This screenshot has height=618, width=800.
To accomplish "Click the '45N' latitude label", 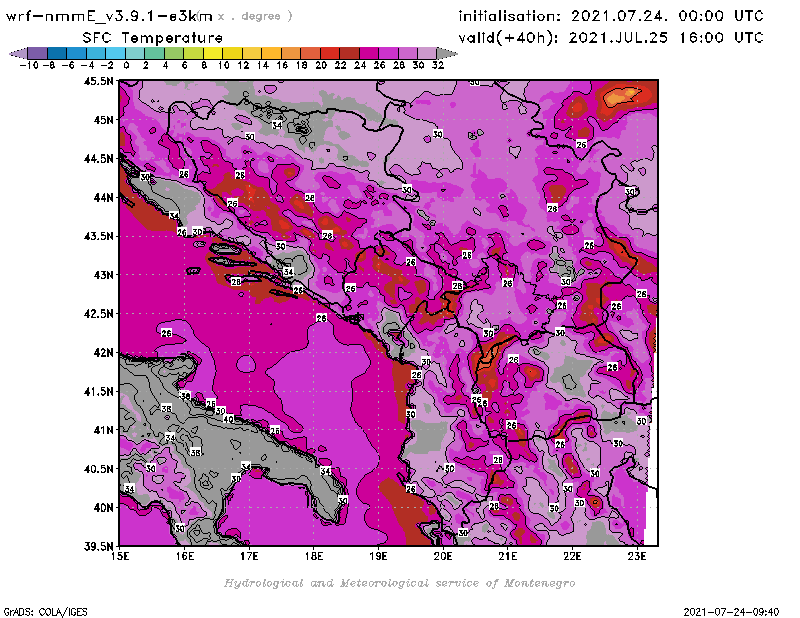I will tap(103, 120).
